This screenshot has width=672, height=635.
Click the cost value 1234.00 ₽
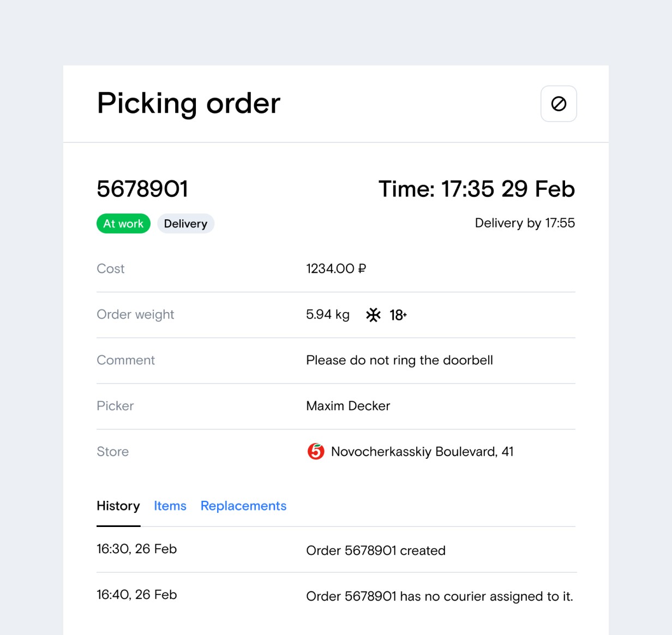(336, 268)
